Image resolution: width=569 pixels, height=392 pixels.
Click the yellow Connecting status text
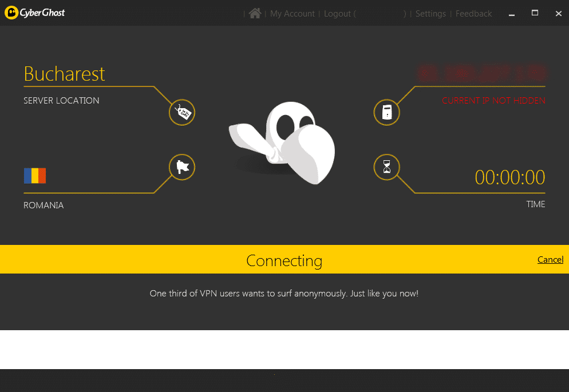284,261
